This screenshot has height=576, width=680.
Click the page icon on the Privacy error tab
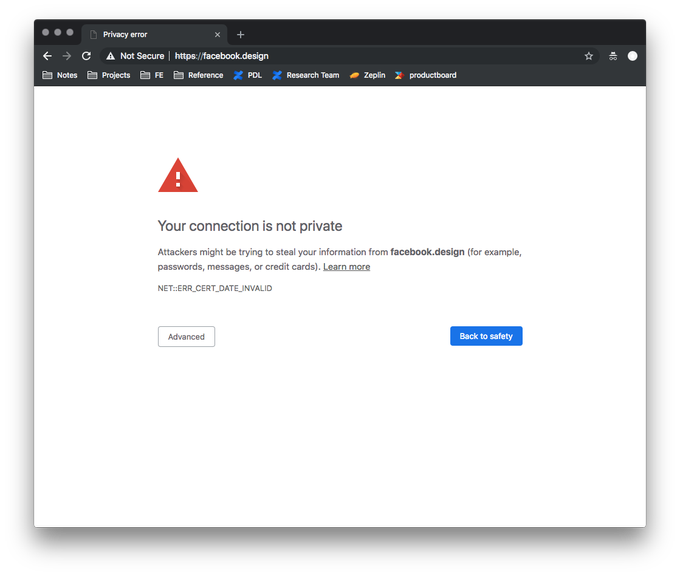click(x=93, y=35)
